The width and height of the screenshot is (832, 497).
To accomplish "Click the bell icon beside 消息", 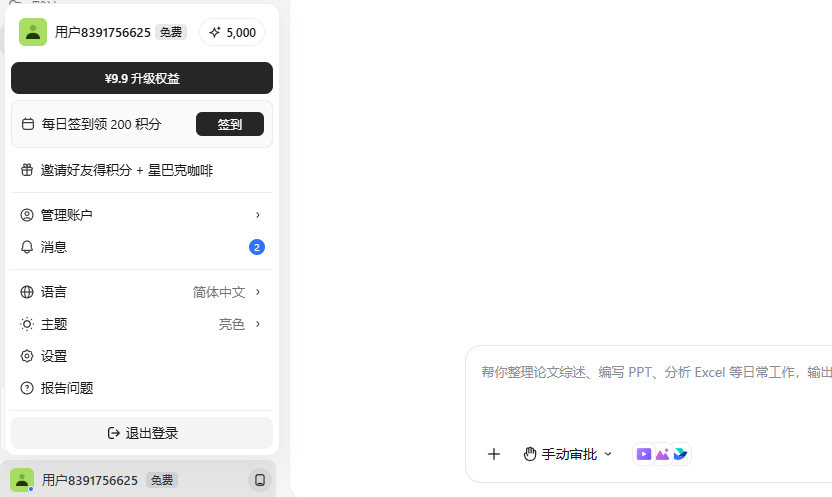I will pyautogui.click(x=27, y=247).
